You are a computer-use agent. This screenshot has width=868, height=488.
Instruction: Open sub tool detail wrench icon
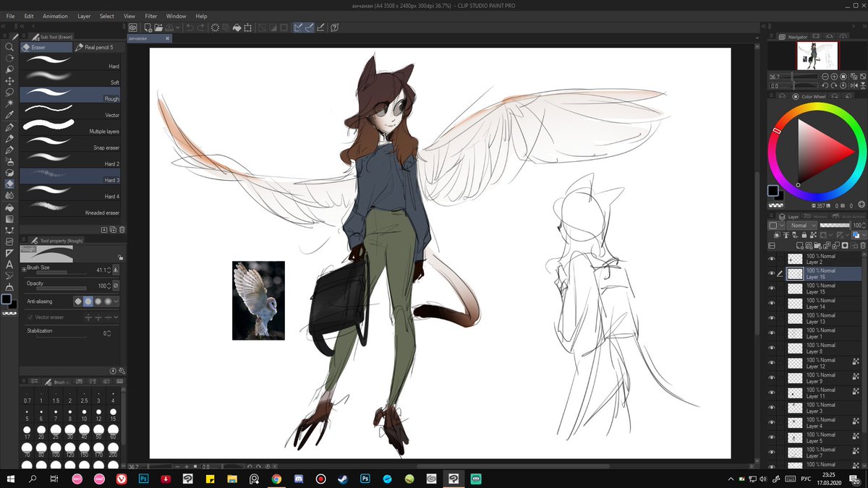(x=122, y=371)
